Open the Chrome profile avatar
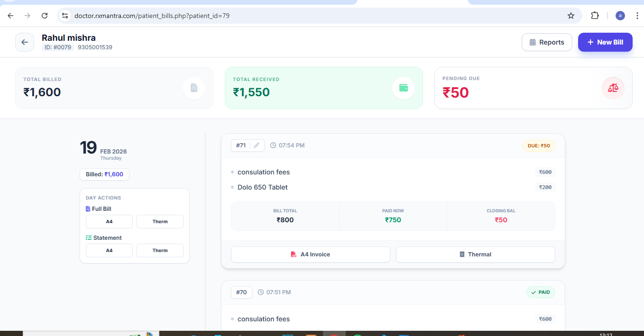Image resolution: width=644 pixels, height=336 pixels. click(620, 16)
